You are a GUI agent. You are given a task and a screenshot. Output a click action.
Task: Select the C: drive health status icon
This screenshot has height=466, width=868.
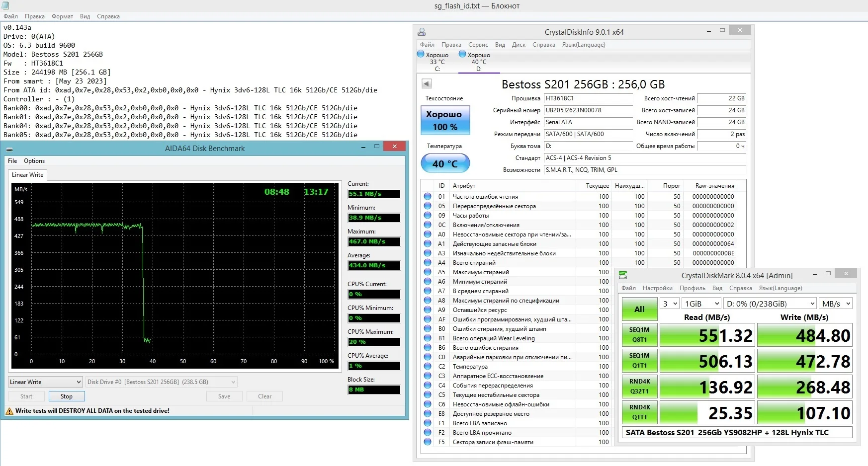pos(421,54)
